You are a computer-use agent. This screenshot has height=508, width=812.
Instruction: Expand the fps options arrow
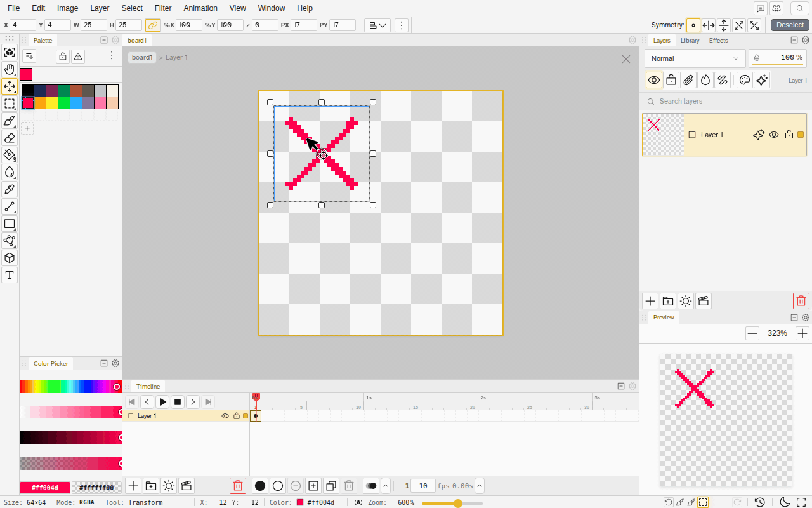[480, 486]
